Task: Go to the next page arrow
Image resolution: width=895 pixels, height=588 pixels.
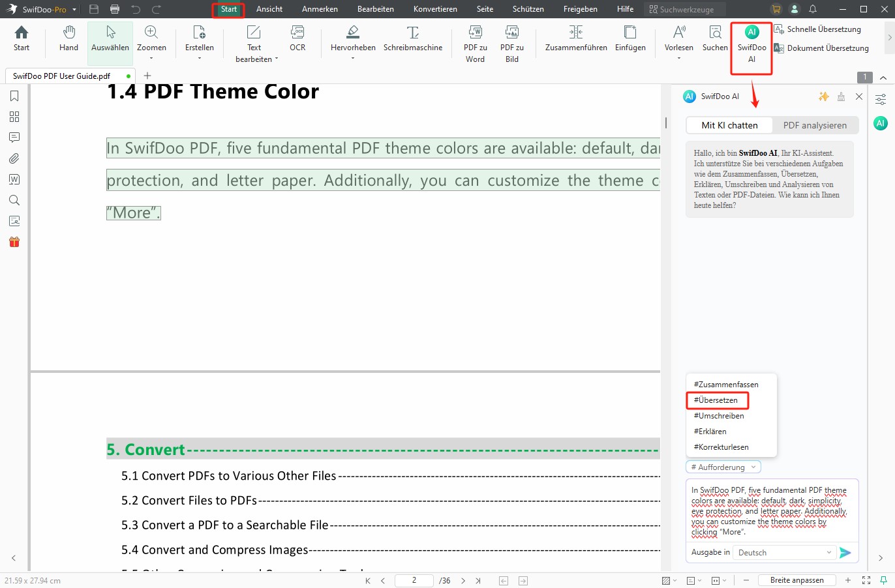Action: click(463, 580)
